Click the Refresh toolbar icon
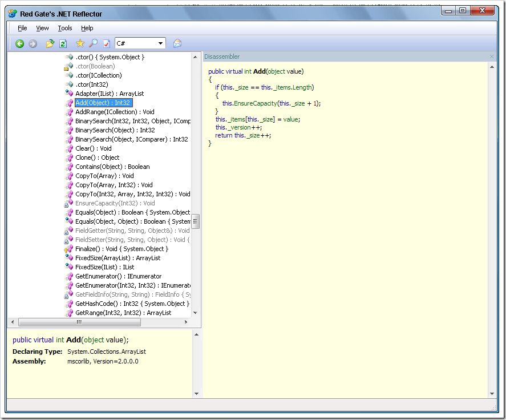Viewport: 506px width, 420px height. point(63,43)
